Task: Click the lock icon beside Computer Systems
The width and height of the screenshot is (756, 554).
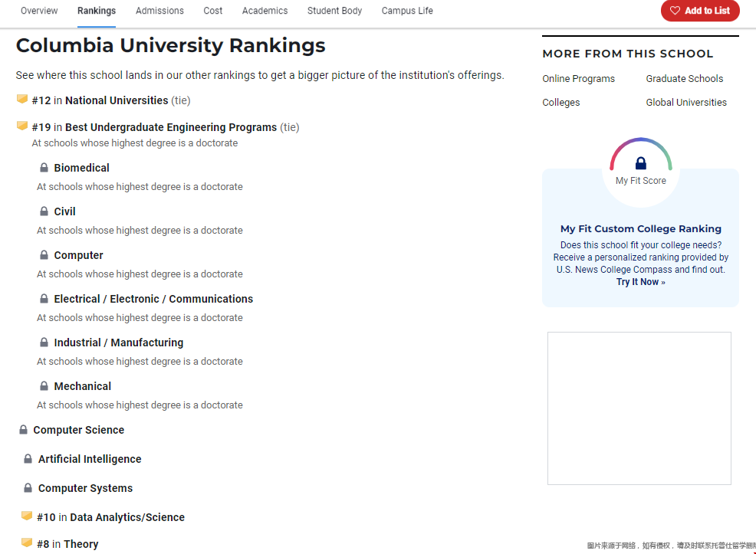Action: click(28, 488)
